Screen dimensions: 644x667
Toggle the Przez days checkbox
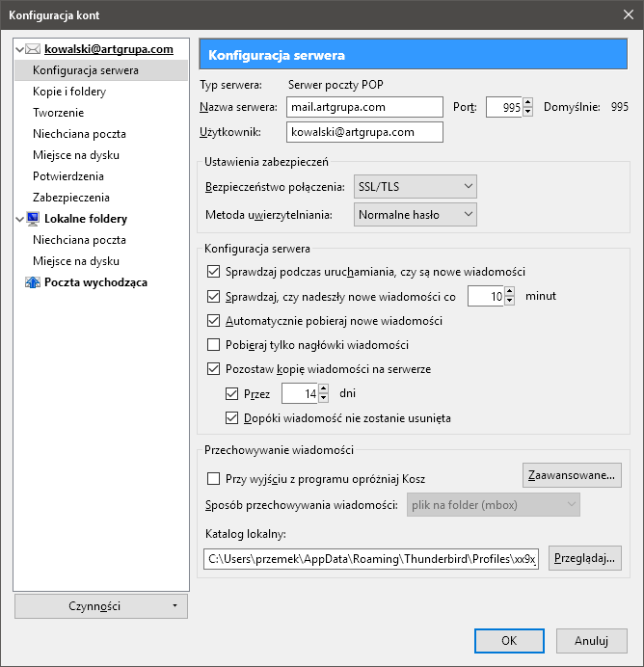[231, 393]
